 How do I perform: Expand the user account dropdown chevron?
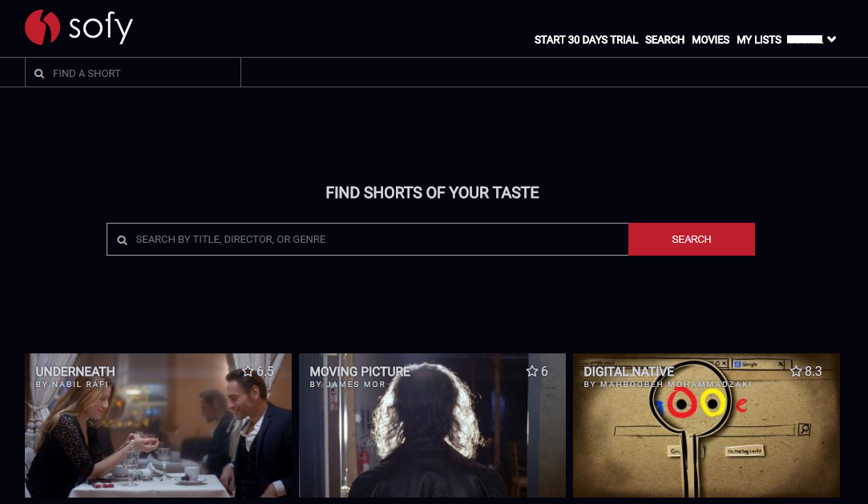pos(831,39)
